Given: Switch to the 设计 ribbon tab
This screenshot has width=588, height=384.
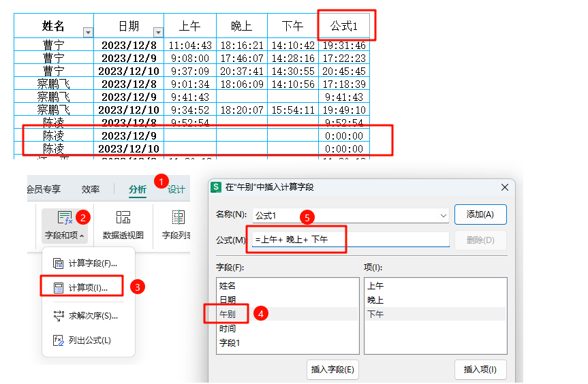Looking at the screenshot, I should (x=176, y=189).
